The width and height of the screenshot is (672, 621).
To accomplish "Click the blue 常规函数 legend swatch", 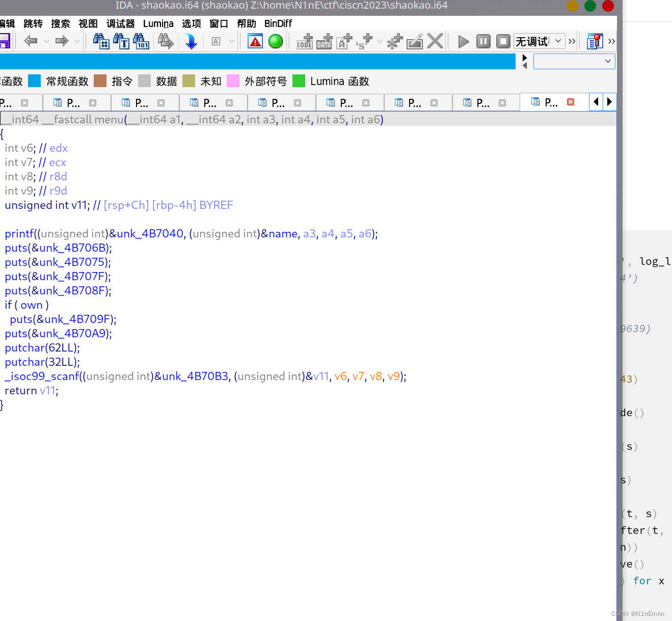I will click(35, 81).
